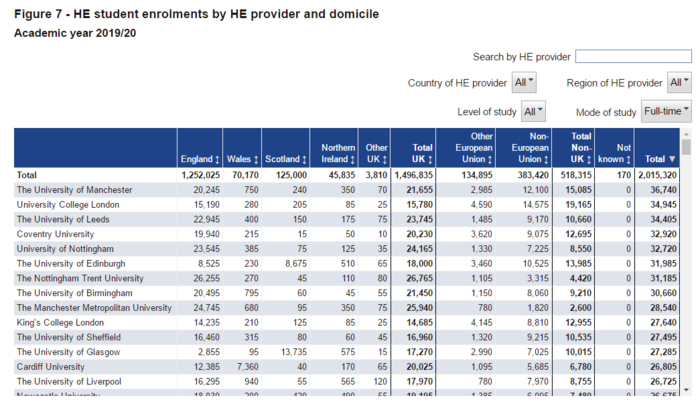Sort by Scotland column sort icon
Image resolution: width=700 pixels, height=402 pixels.
pos(305,160)
